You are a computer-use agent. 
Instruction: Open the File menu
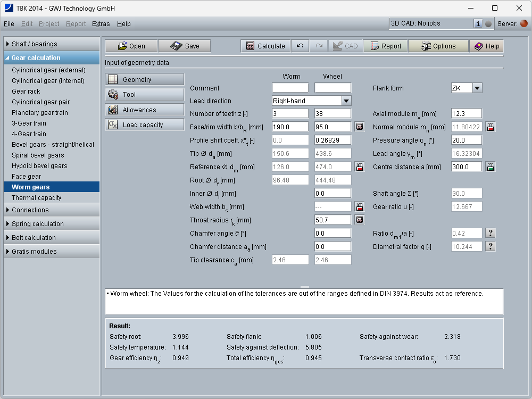pyautogui.click(x=9, y=24)
